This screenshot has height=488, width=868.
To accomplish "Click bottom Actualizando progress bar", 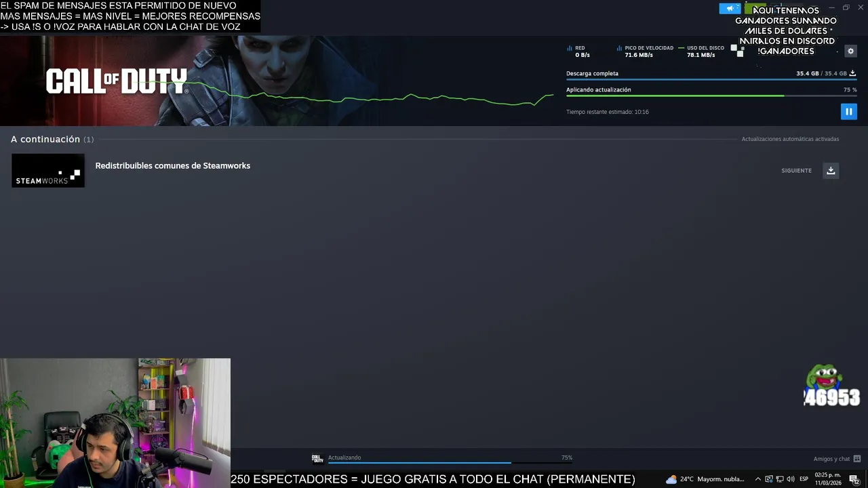I will click(450, 463).
